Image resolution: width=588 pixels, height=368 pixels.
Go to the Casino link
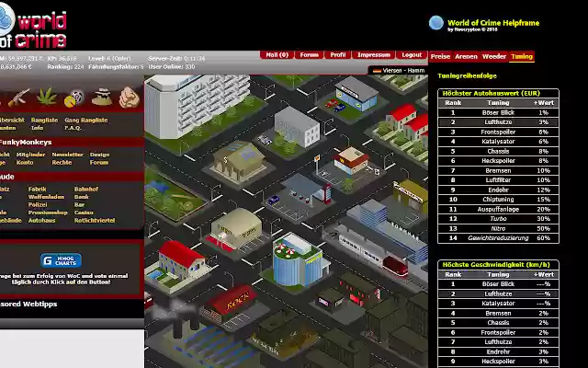(x=84, y=213)
